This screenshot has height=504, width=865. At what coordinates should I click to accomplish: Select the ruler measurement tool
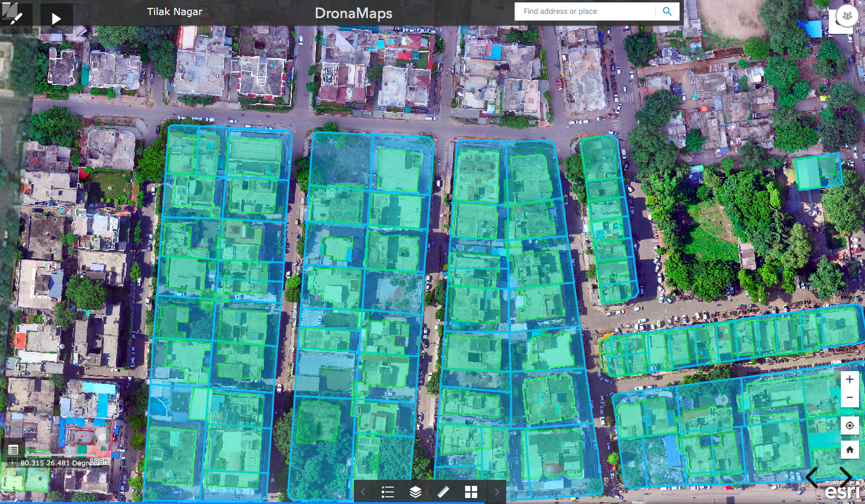coord(443,492)
